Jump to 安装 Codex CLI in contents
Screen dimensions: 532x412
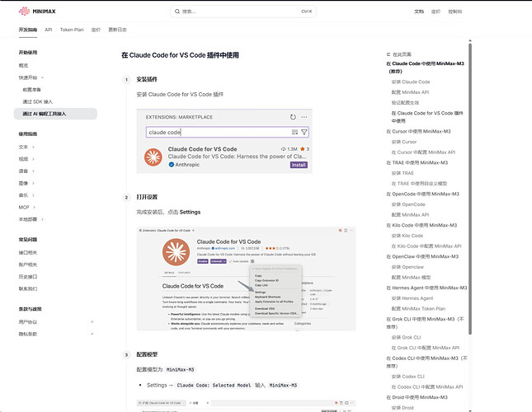(407, 377)
